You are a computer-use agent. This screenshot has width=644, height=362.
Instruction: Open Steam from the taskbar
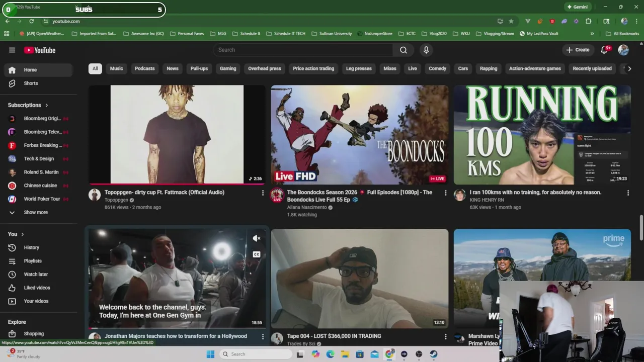(433, 354)
